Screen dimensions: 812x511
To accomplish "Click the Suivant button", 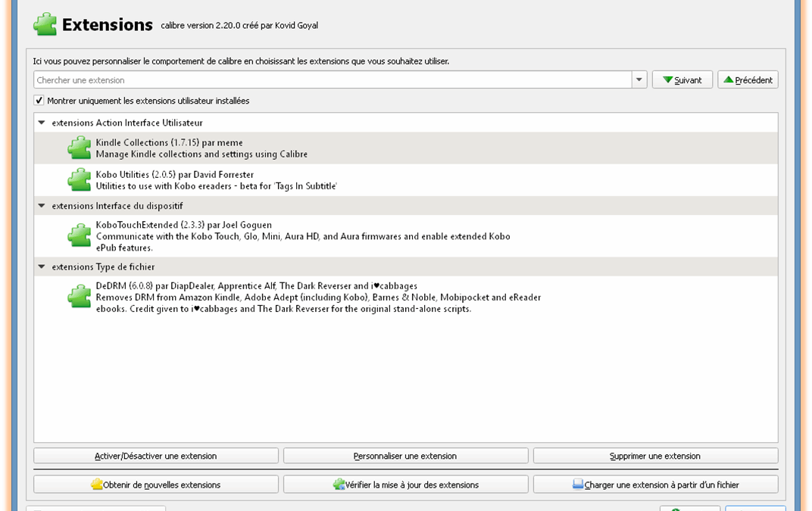I will point(682,79).
